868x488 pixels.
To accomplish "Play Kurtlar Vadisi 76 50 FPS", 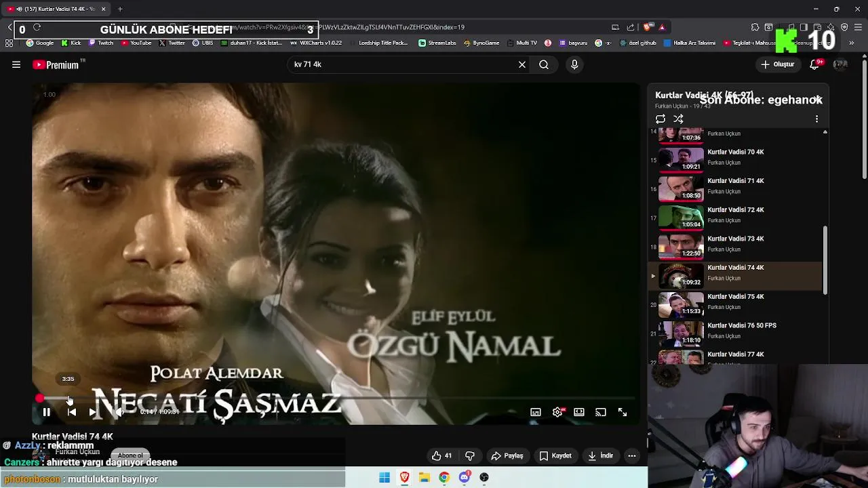I will (x=736, y=333).
